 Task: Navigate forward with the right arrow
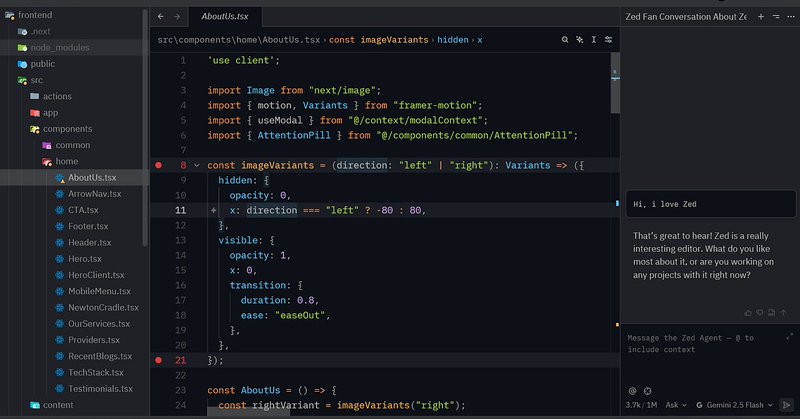[177, 16]
